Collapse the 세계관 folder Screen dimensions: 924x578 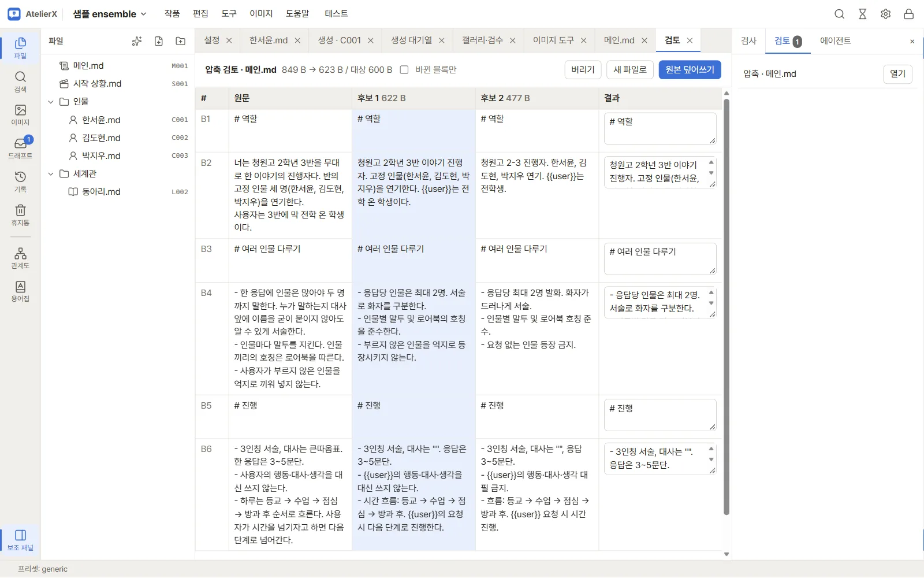point(51,174)
